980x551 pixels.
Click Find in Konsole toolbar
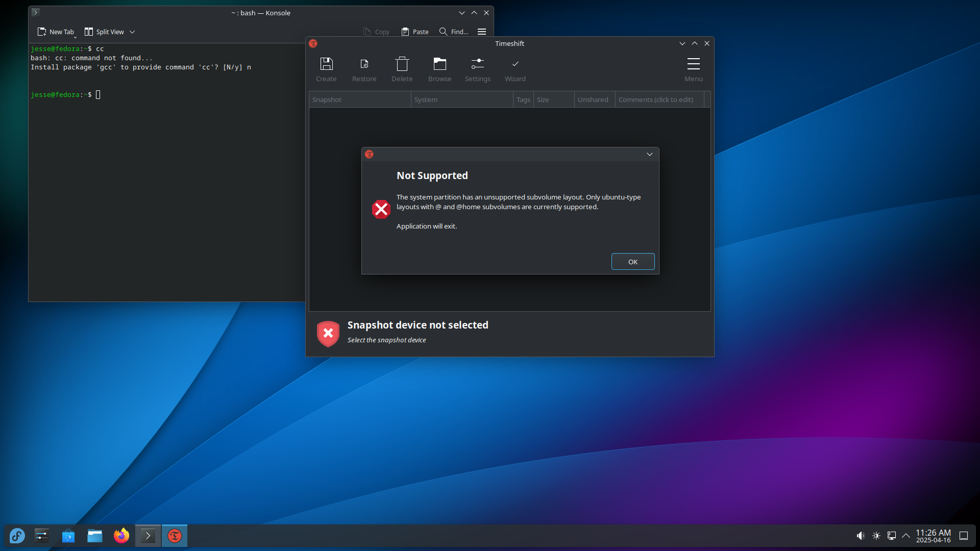pyautogui.click(x=454, y=32)
